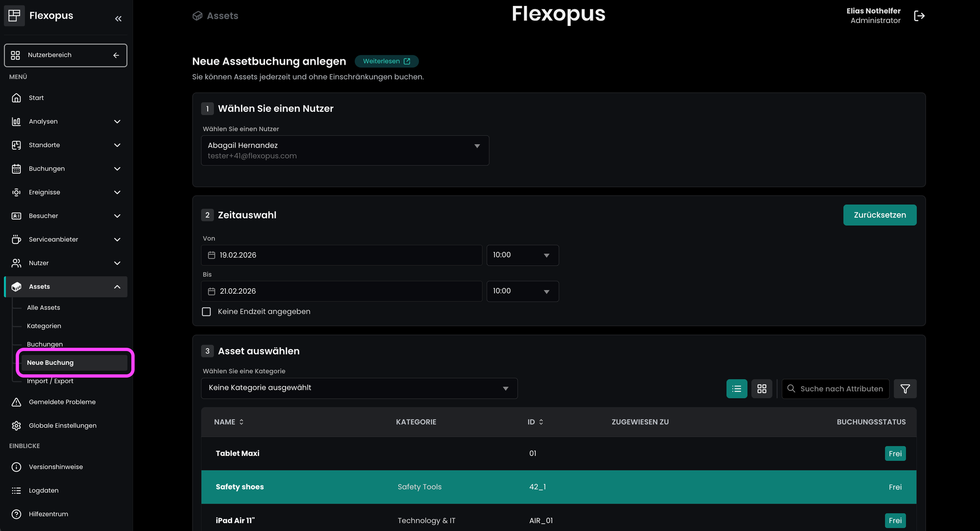
Task: Enable Keine Endzeit angegeben checkbox
Action: (206, 312)
